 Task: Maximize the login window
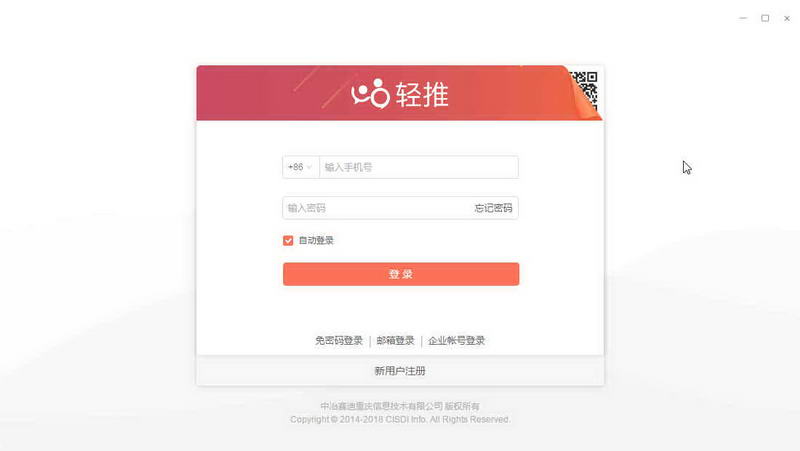(x=765, y=18)
